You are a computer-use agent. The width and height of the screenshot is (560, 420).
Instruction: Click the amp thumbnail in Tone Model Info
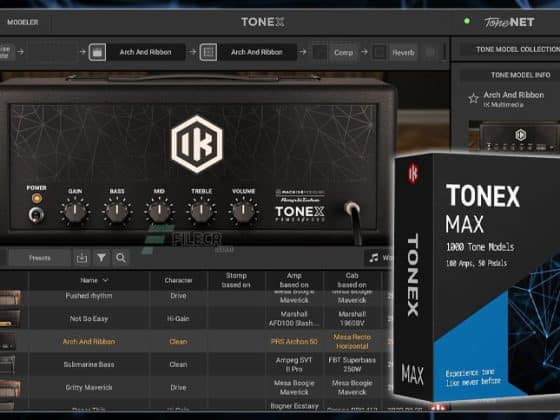(x=514, y=136)
